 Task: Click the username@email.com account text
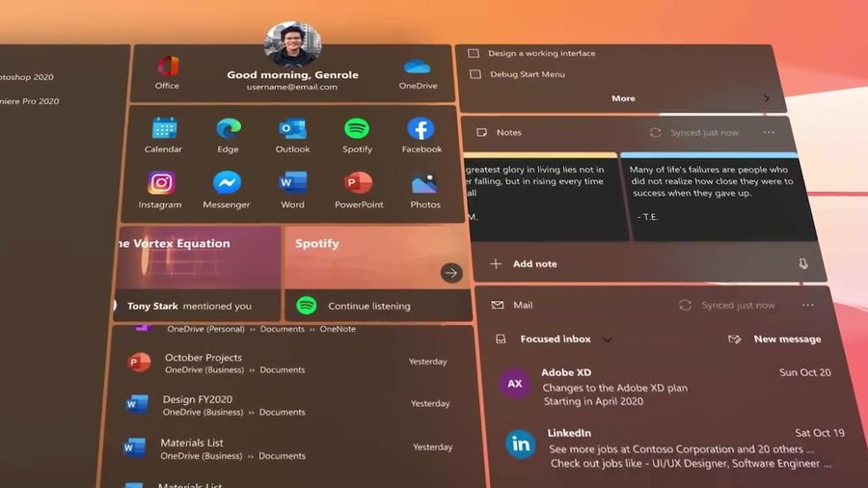(x=291, y=87)
